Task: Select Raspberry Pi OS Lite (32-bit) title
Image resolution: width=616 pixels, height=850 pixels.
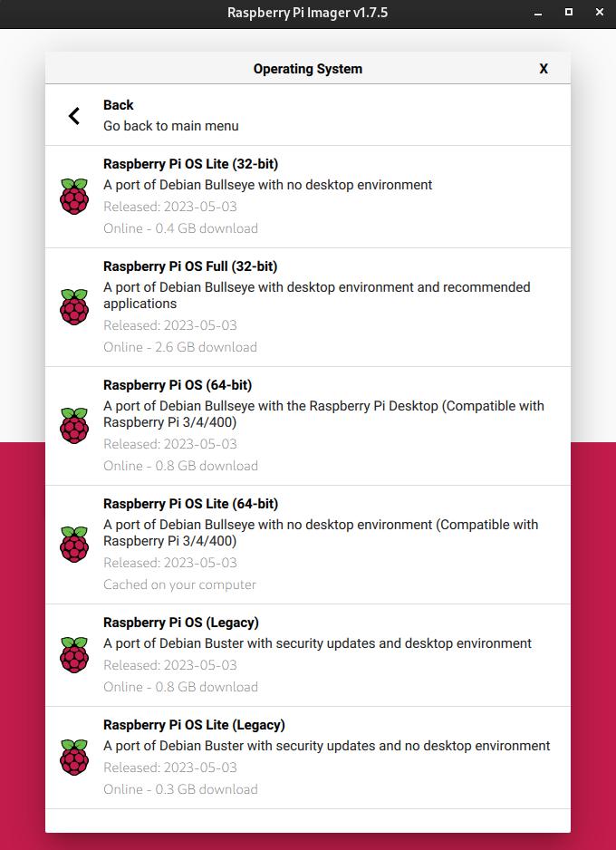Action: pos(190,164)
